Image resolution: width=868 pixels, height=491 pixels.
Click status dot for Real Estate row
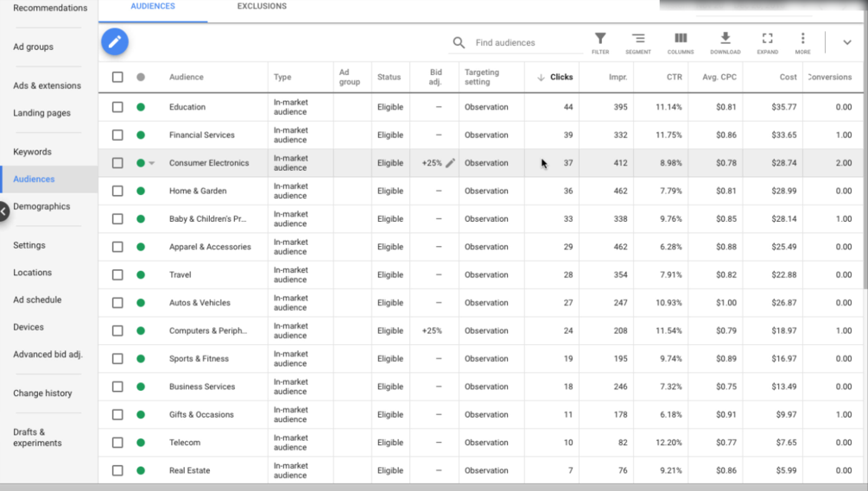click(x=141, y=470)
